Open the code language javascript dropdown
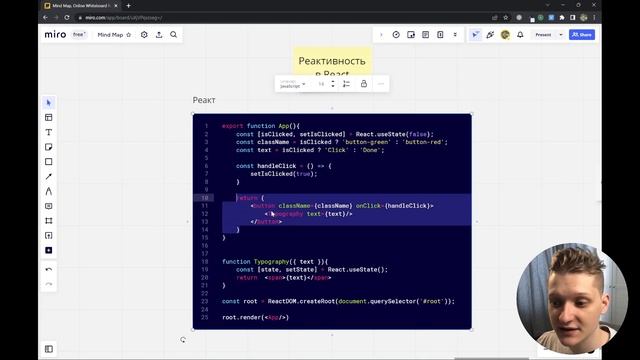The height and width of the screenshot is (360, 640). [293, 84]
